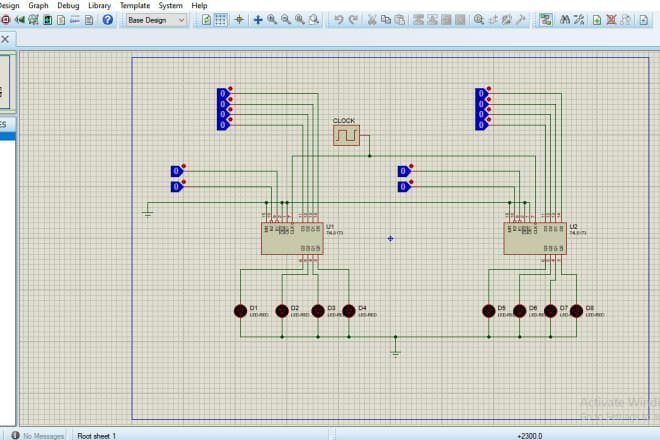
Task: Click the Block Delete icon
Action: tap(460, 20)
